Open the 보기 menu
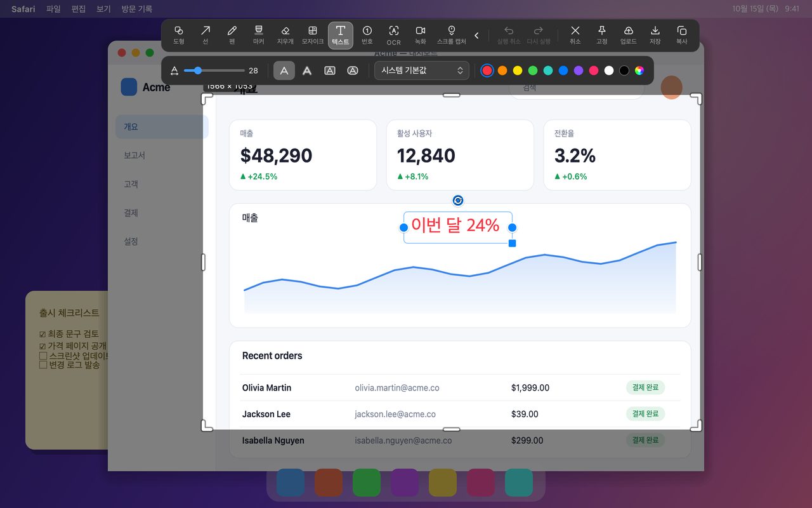 click(103, 9)
